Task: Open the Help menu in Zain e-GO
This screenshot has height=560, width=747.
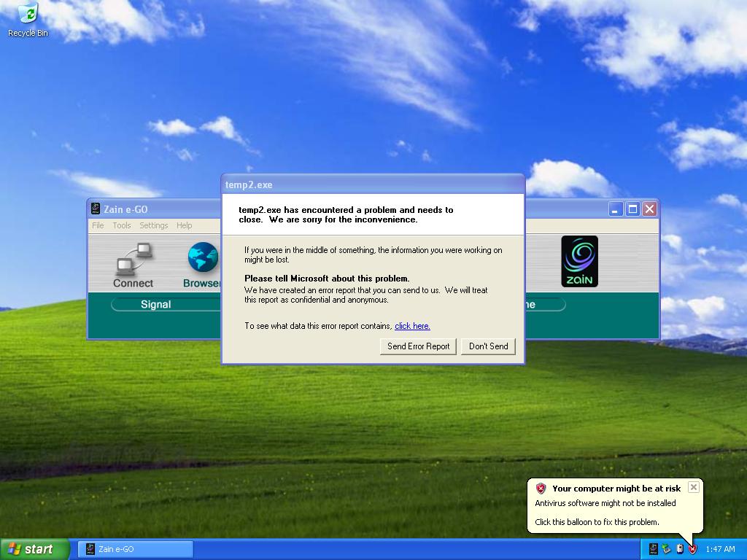Action: (184, 225)
